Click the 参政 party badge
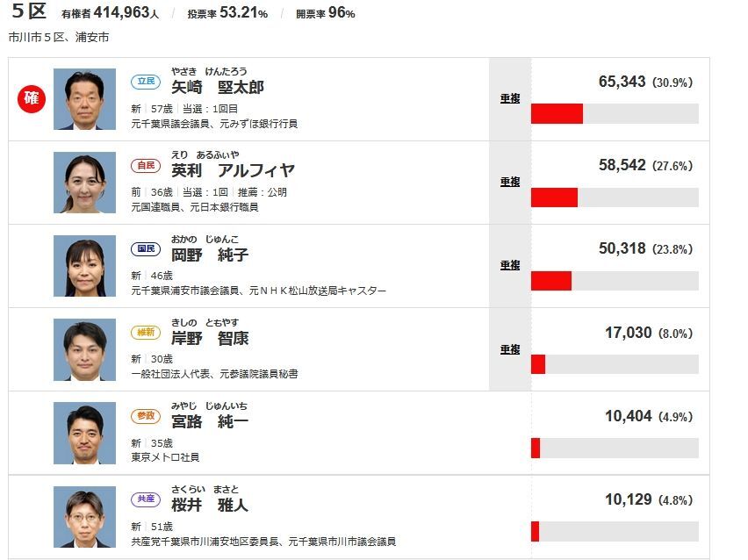Image resolution: width=748 pixels, height=560 pixels. [x=146, y=416]
